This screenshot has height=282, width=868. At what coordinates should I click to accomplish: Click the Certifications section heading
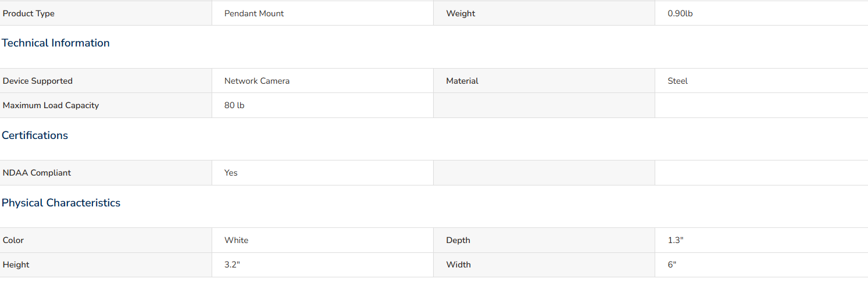[35, 135]
